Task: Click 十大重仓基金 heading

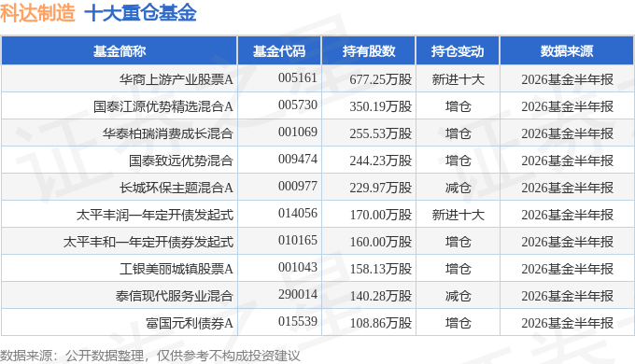Action: (140, 12)
